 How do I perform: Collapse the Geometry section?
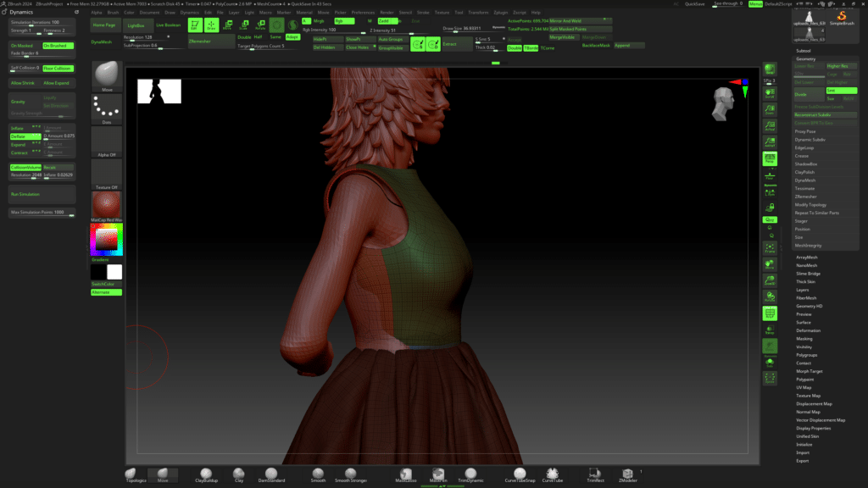coord(806,58)
